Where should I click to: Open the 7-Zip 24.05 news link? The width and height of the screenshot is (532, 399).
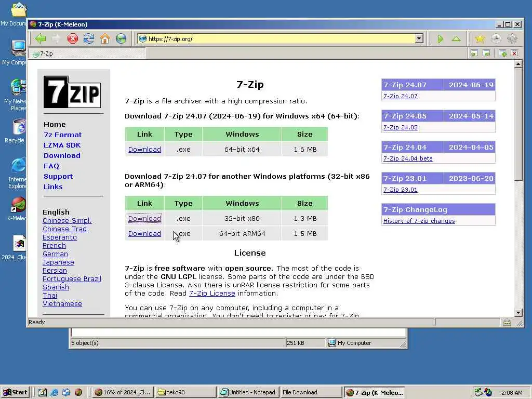pos(401,127)
